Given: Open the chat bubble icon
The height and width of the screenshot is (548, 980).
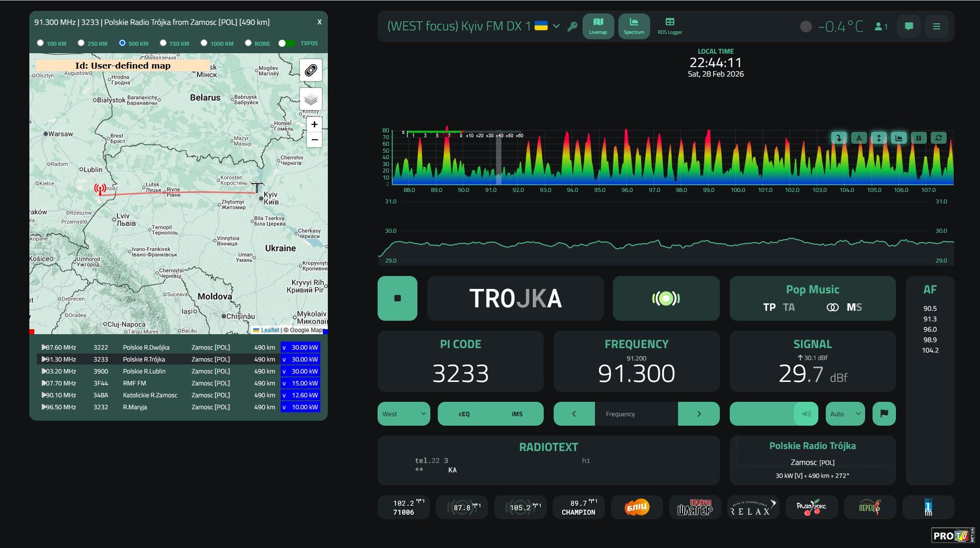Looking at the screenshot, I should [x=909, y=26].
